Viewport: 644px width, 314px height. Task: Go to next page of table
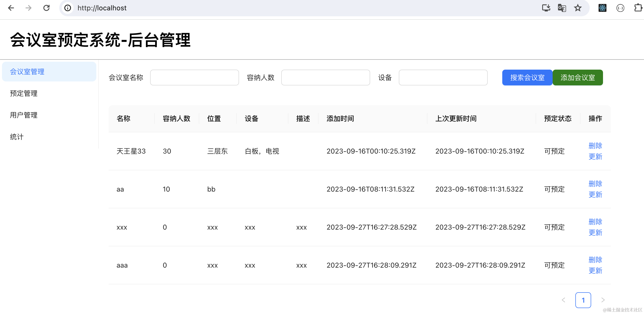[x=603, y=300]
